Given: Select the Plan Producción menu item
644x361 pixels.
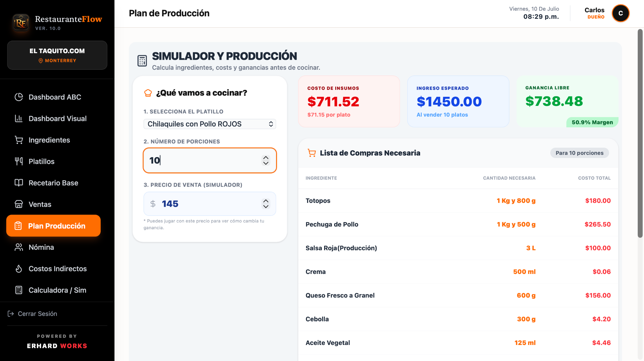Looking at the screenshot, I should [53, 226].
